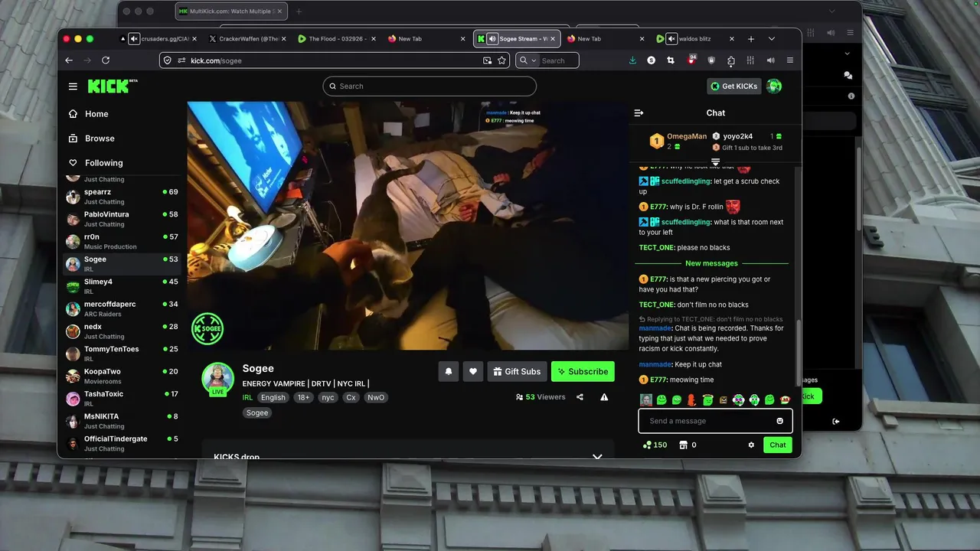Open PabloVintura channel in sidebar
980x551 pixels.
click(x=122, y=219)
